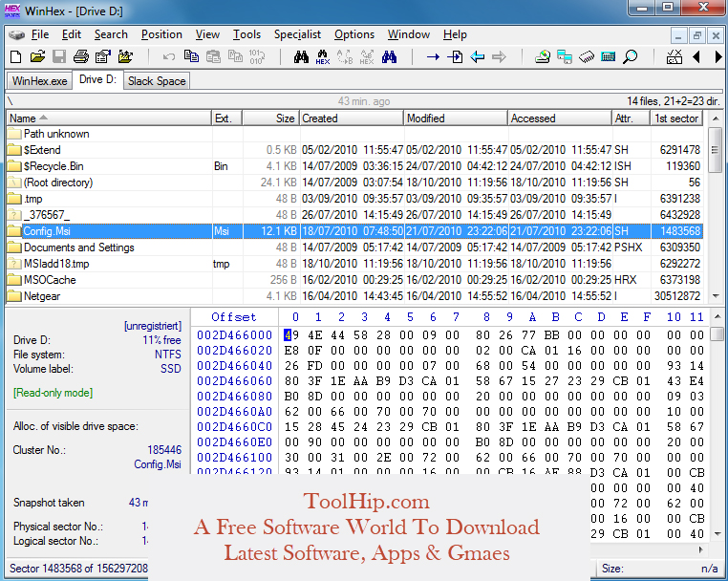The image size is (728, 581).
Task: Click the Print toolbar icon
Action: [x=81, y=57]
